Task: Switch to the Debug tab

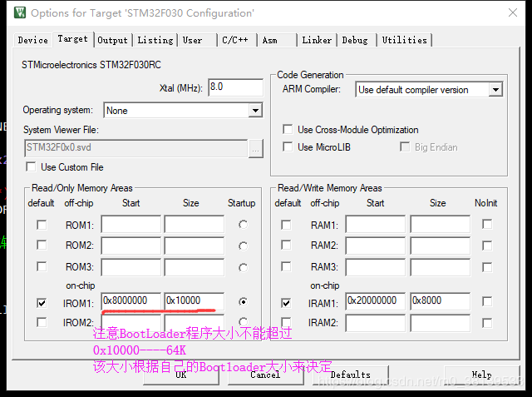Action: [x=357, y=40]
